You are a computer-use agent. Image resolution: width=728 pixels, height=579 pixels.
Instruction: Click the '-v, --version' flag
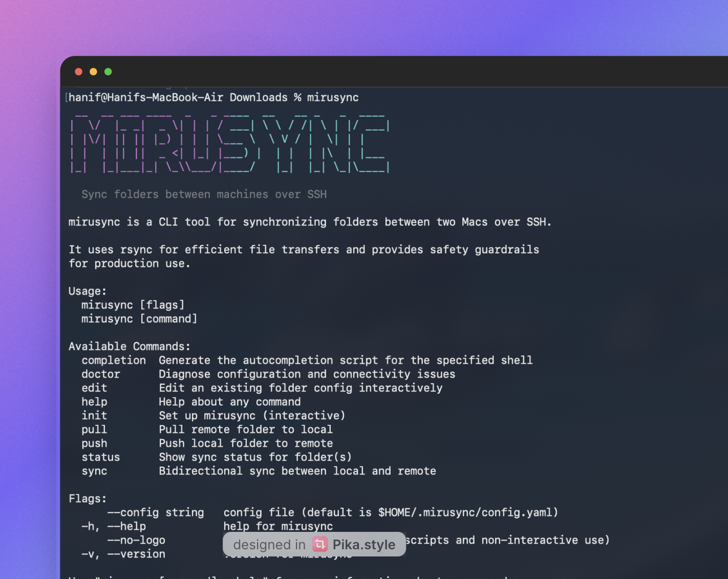pos(123,554)
